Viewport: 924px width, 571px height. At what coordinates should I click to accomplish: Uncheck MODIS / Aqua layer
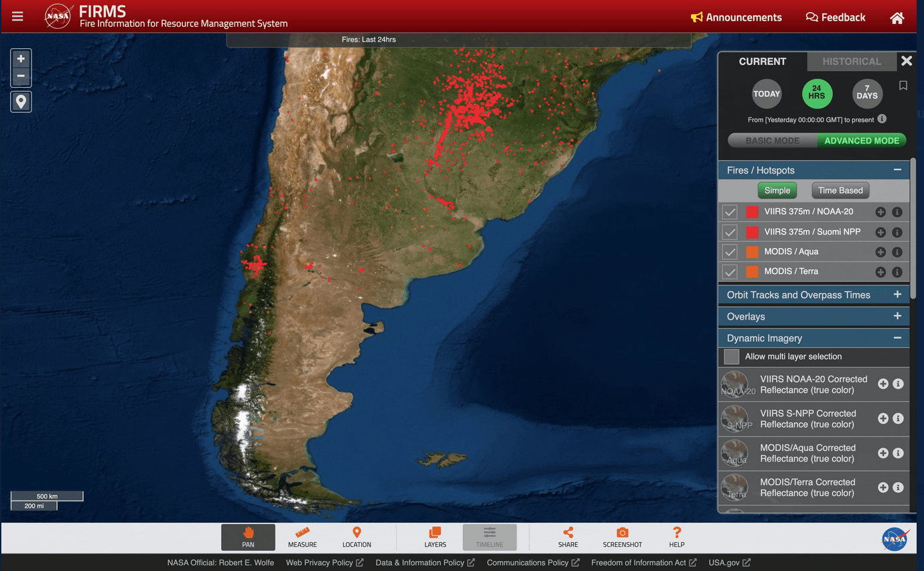tap(730, 252)
